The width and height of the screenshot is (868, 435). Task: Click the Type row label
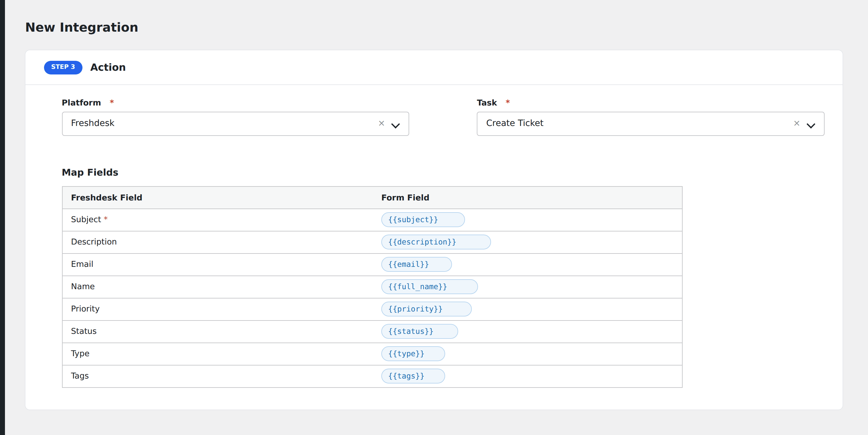[80, 354]
